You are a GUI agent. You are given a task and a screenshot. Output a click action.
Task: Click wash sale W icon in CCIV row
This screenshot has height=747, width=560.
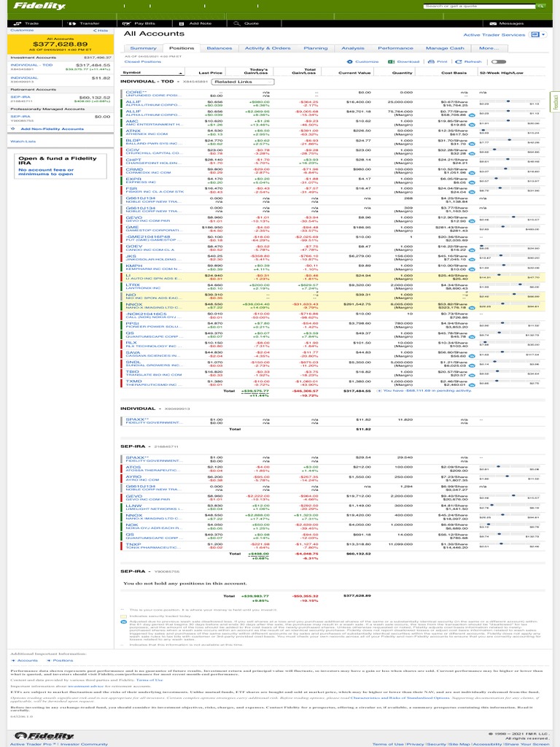point(472,153)
